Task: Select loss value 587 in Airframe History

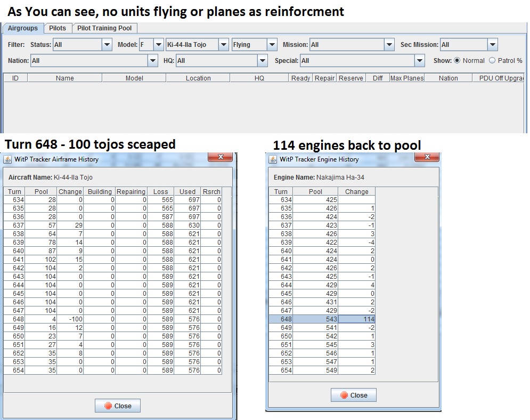Action: point(160,217)
